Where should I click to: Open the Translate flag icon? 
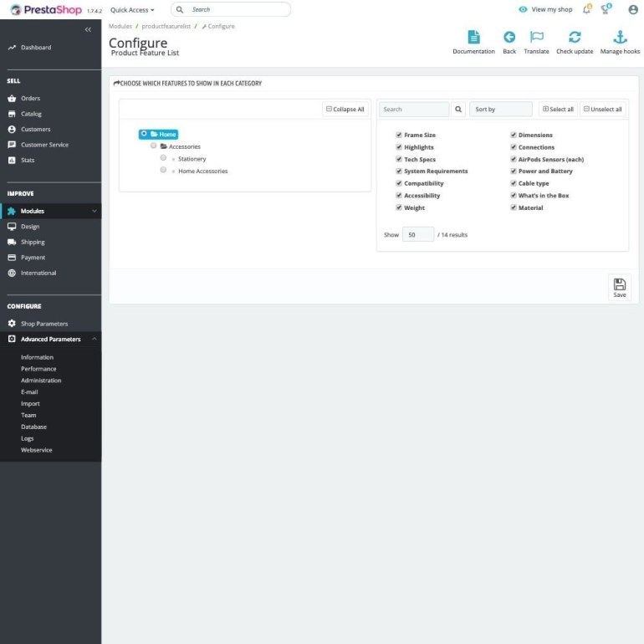click(x=536, y=38)
